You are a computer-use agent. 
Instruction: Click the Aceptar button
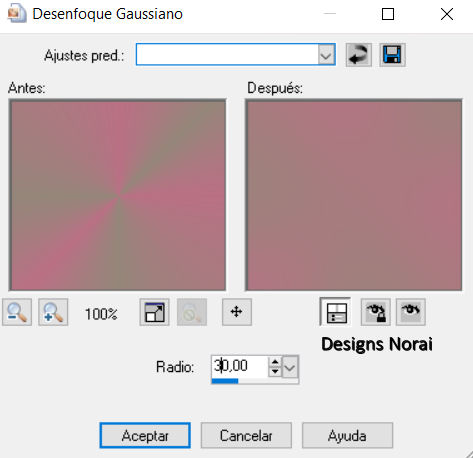coord(145,436)
